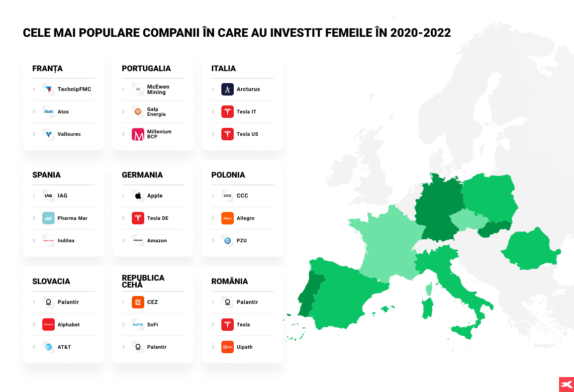The image size is (574, 392).
Task: Click the Tesla DE logo icon
Action: click(x=138, y=218)
